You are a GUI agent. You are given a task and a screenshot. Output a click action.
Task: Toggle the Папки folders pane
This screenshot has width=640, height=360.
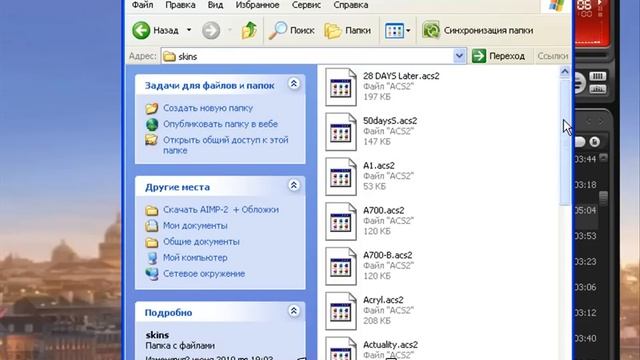pyautogui.click(x=347, y=30)
